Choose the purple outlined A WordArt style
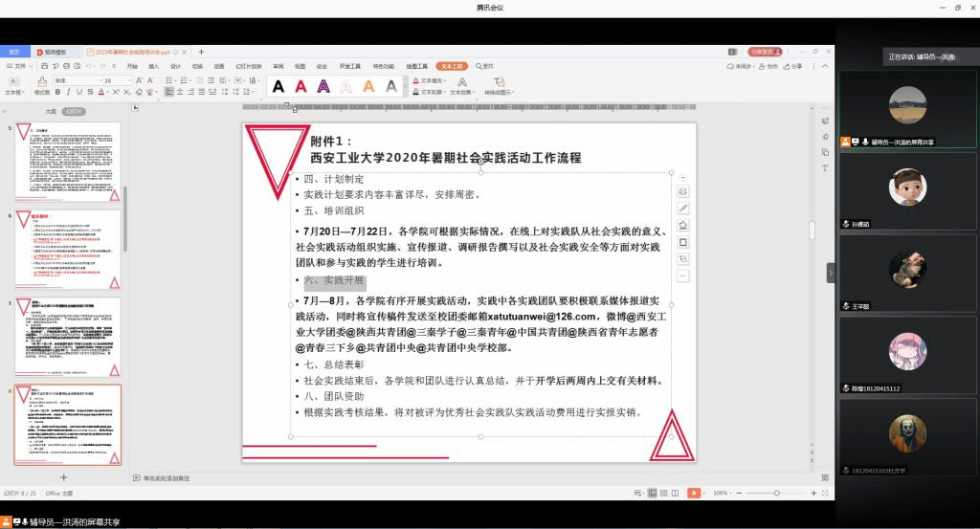This screenshot has width=980, height=529. coord(323,86)
